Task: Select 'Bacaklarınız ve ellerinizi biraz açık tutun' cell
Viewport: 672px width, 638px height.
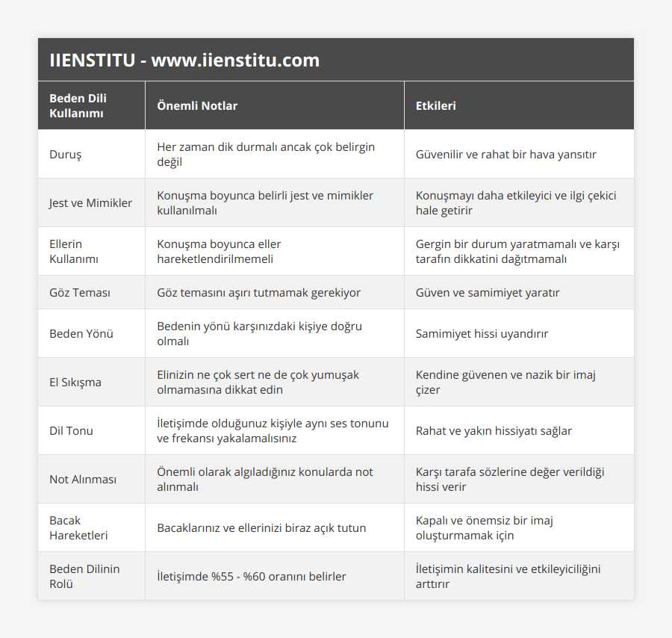Action: [261, 527]
